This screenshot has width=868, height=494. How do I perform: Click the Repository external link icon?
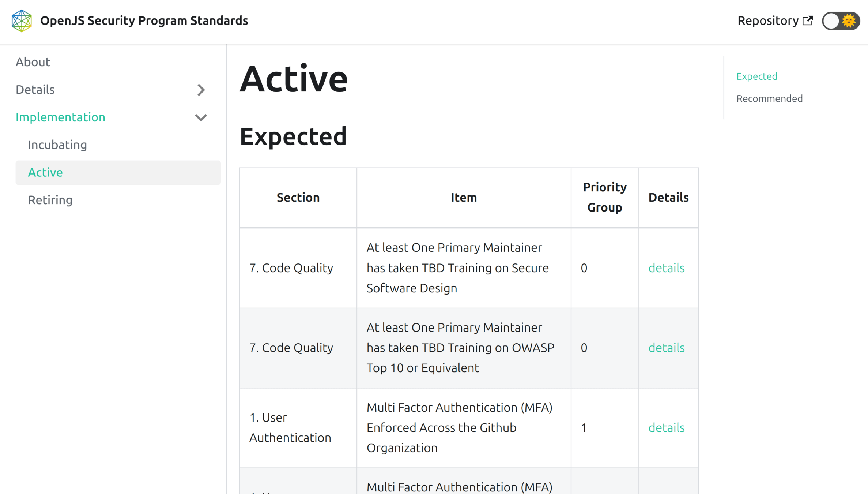coord(808,21)
